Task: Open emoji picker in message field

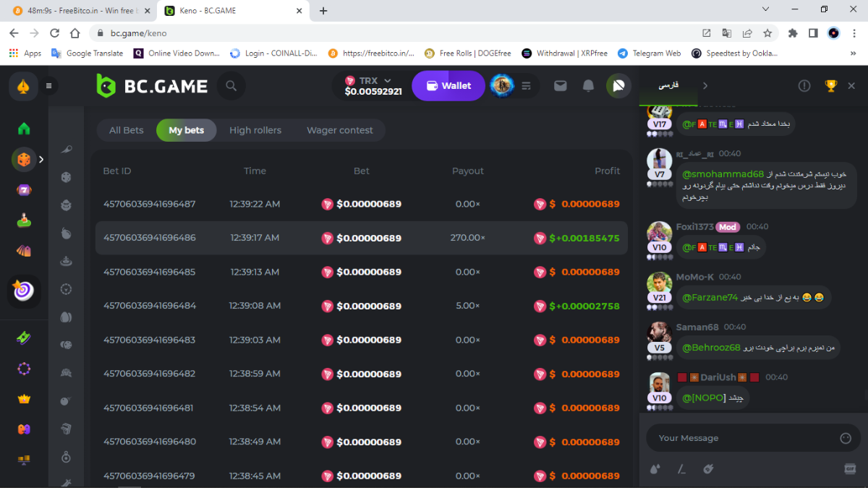Action: (x=846, y=438)
